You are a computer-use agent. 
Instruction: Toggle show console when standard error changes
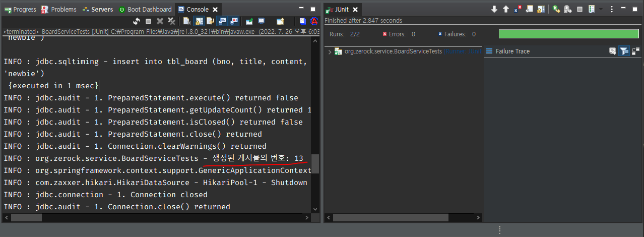234,21
